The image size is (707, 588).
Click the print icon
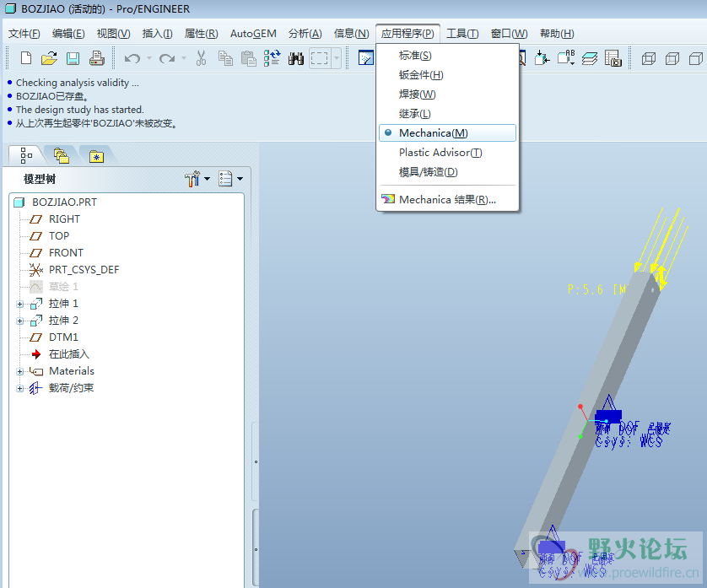click(96, 58)
